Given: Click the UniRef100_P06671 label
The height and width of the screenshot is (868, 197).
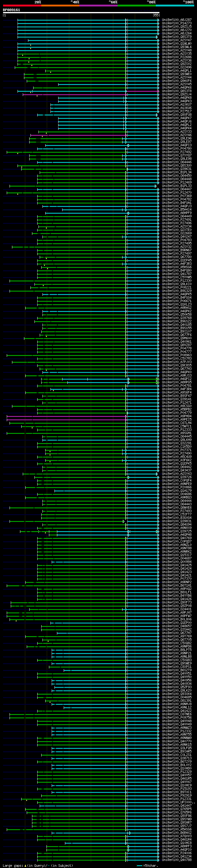Looking at the screenshot, I should click(x=177, y=301).
